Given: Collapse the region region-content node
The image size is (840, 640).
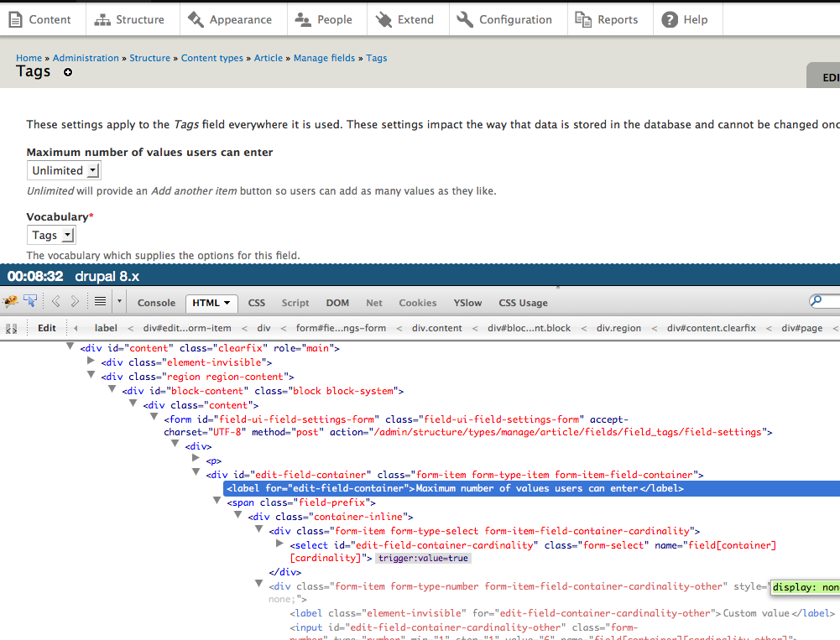Looking at the screenshot, I should (91, 375).
